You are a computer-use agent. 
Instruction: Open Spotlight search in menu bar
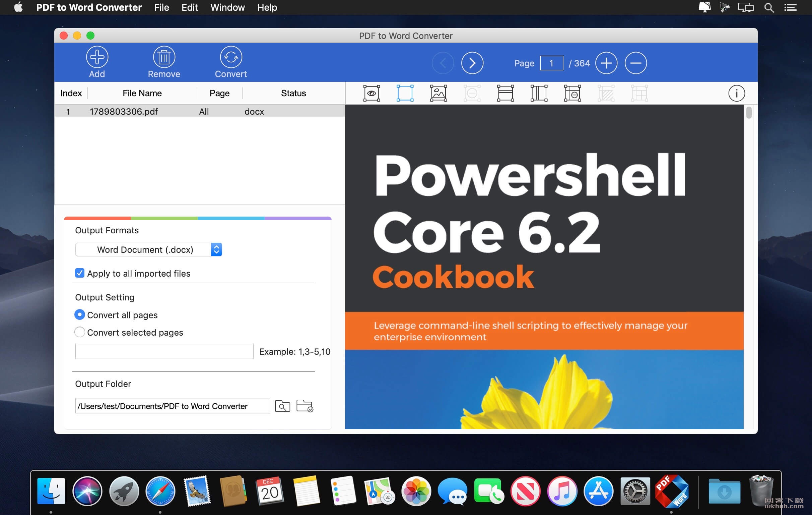point(769,7)
